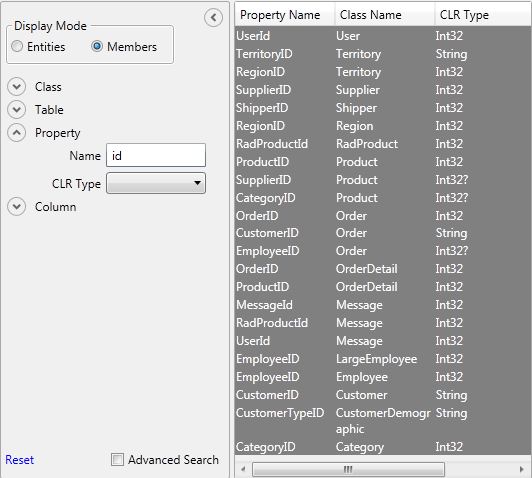Collapse the search panel with the arrow button
This screenshot has height=478, width=532.
(x=213, y=17)
